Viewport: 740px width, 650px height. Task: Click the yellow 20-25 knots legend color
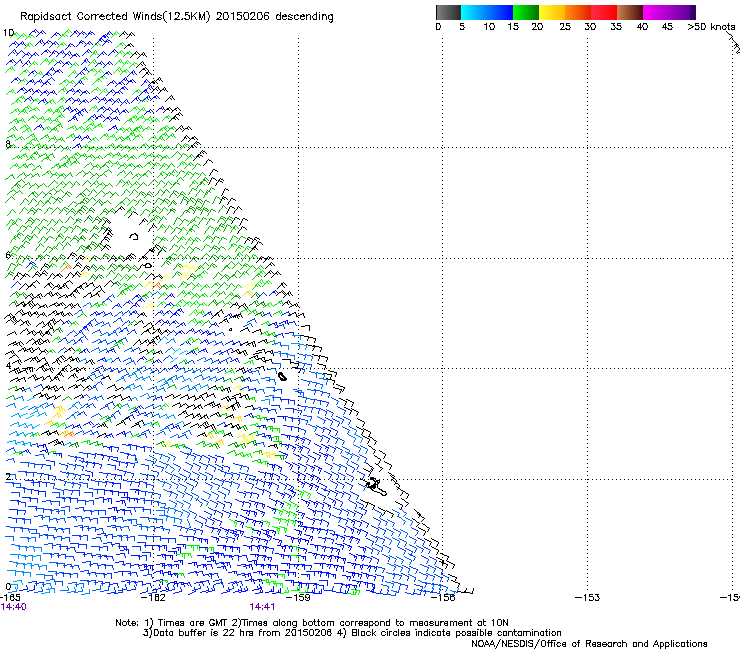pyautogui.click(x=552, y=12)
